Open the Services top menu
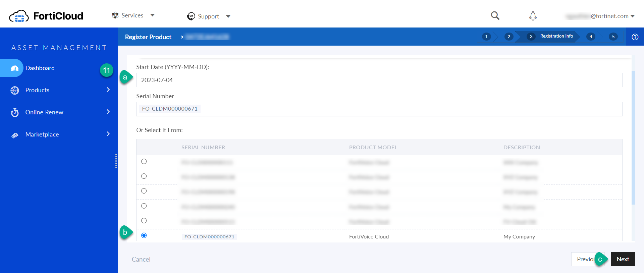Screen dimensions: 644x273 (132, 15)
